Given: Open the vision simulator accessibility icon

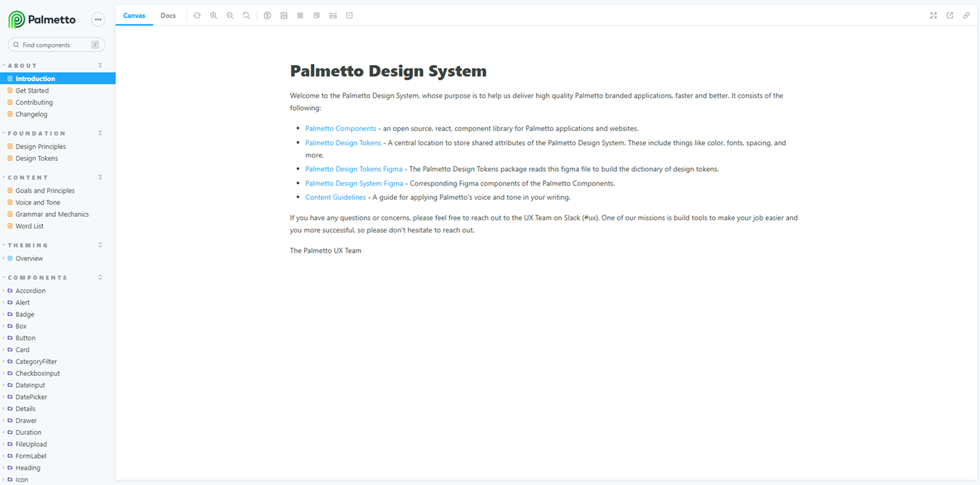Looking at the screenshot, I should (x=267, y=15).
